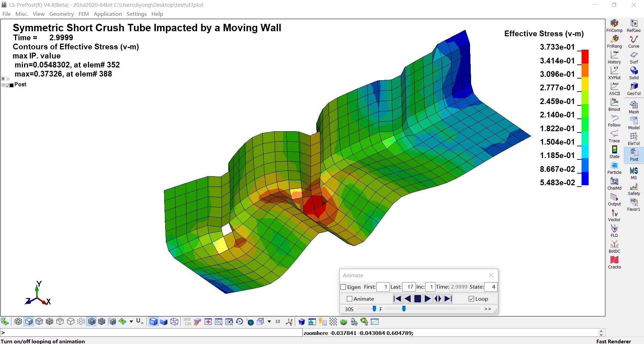
Task: Open the FriComp fringe component panel
Action: 614,25
